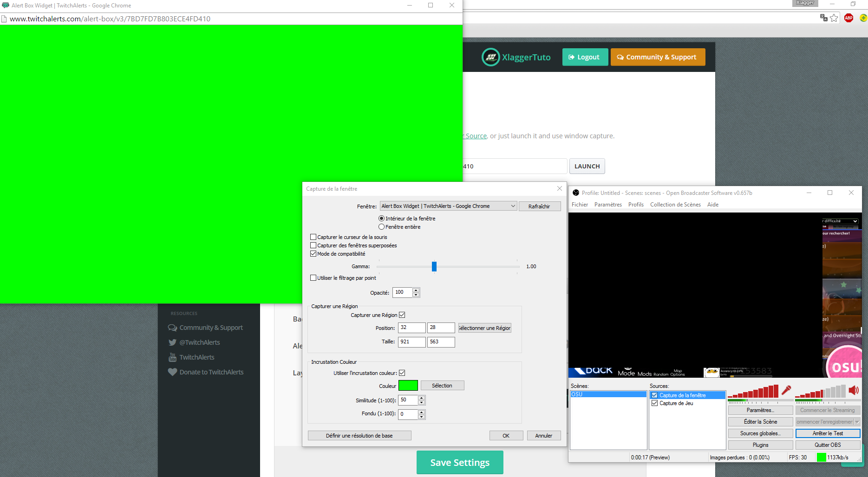The height and width of the screenshot is (477, 868).
Task: Click the Save Settings button
Action: click(460, 463)
